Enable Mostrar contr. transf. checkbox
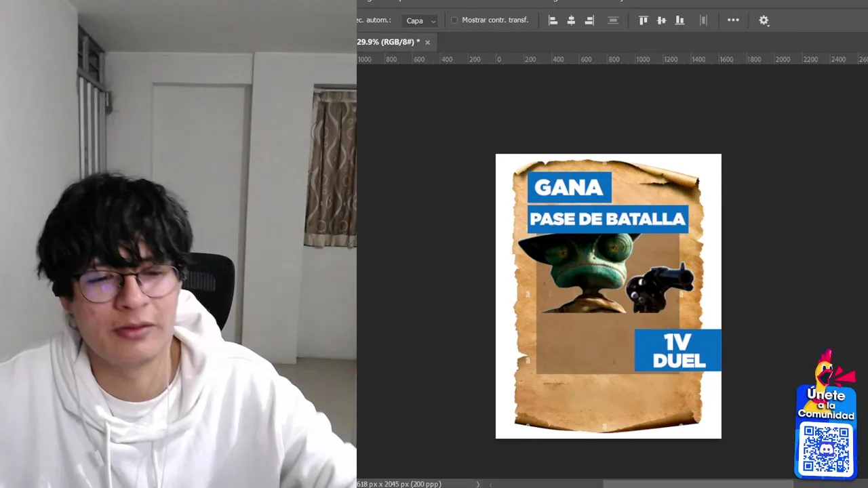Screen dimensions: 868x488 click(x=454, y=20)
